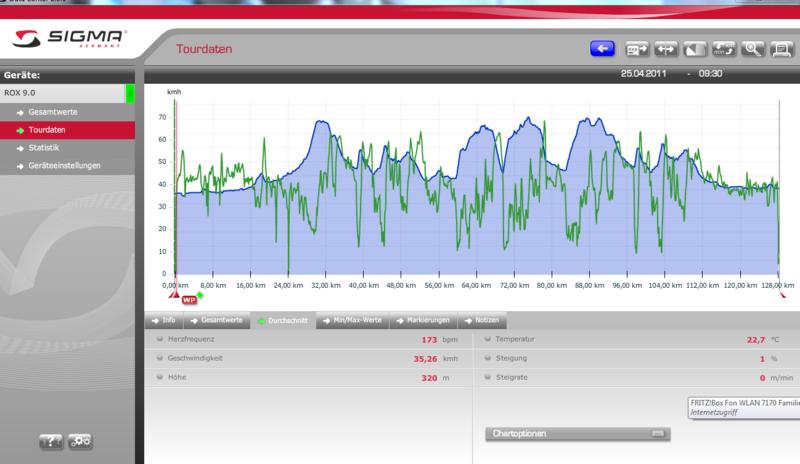Open help with the question mark button
This screenshot has width=800, height=464.
53,440
